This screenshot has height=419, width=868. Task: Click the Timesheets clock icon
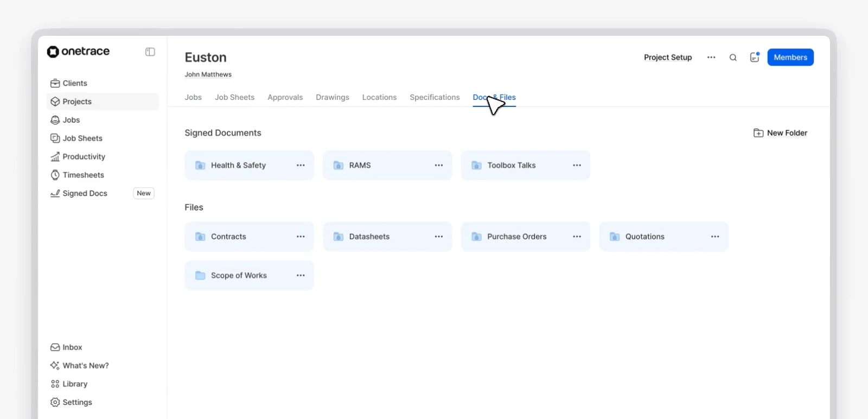pyautogui.click(x=55, y=175)
